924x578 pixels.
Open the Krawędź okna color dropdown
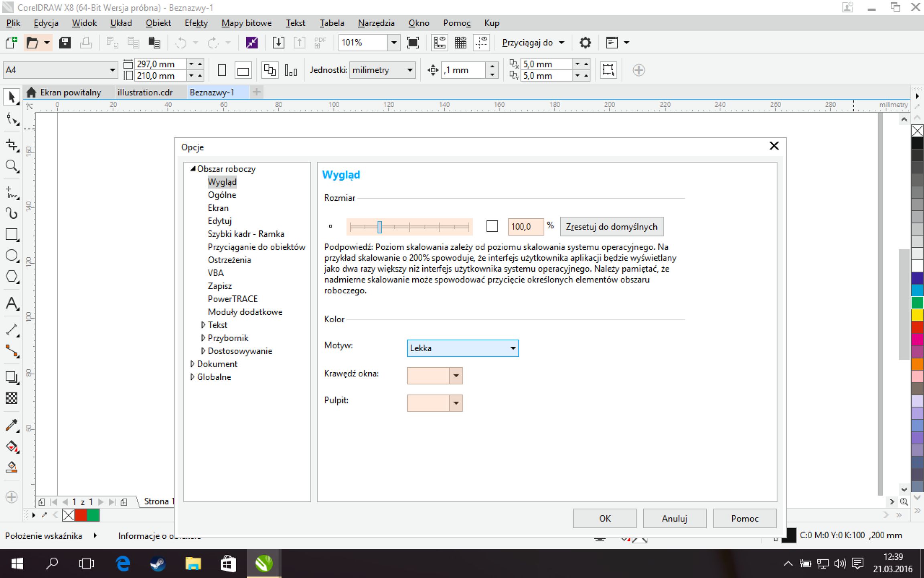click(x=456, y=376)
